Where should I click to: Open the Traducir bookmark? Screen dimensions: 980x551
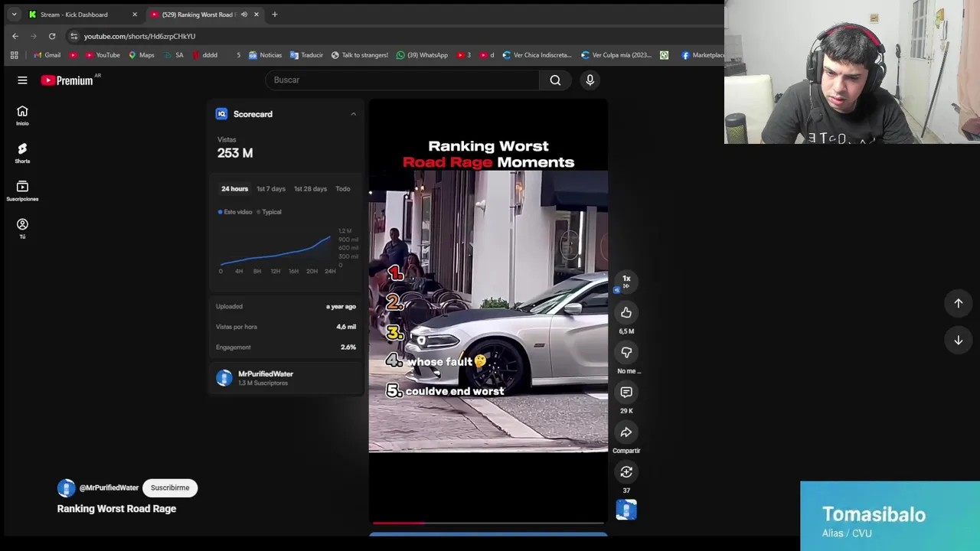306,55
